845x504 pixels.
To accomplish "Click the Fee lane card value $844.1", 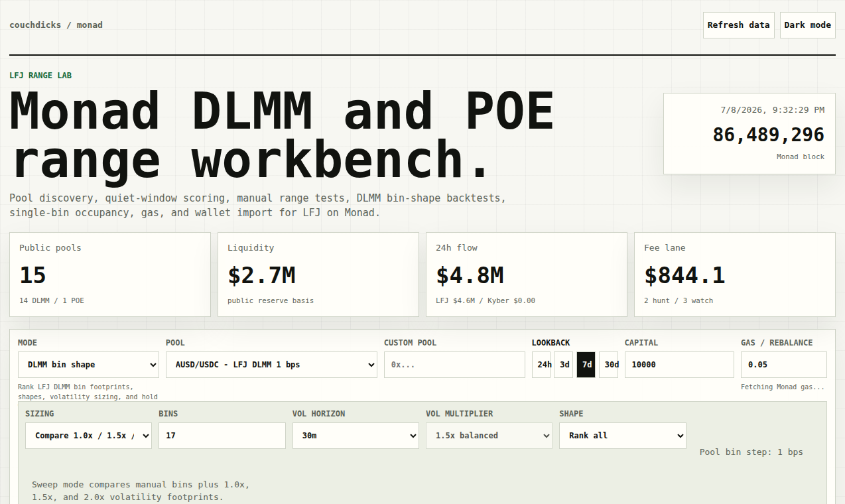I will (684, 275).
